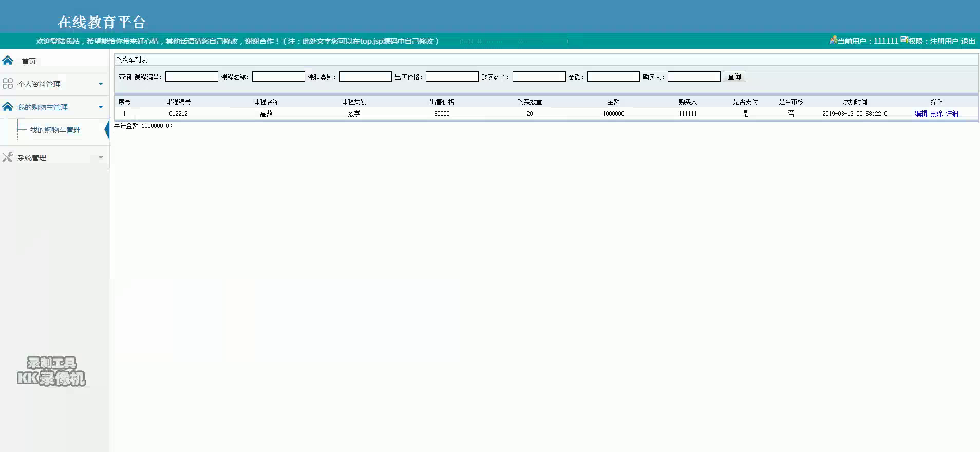Open the 我的购物车管理 parent menu
This screenshot has height=452, width=980.
(43, 107)
